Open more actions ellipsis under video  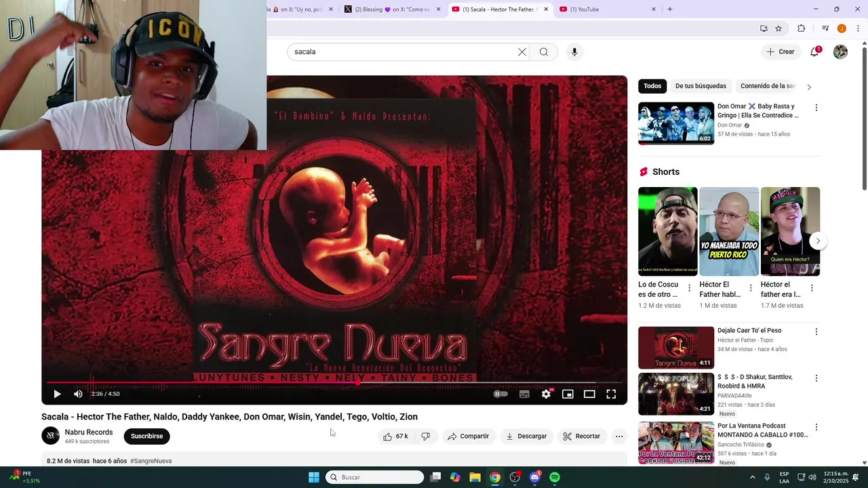619,436
